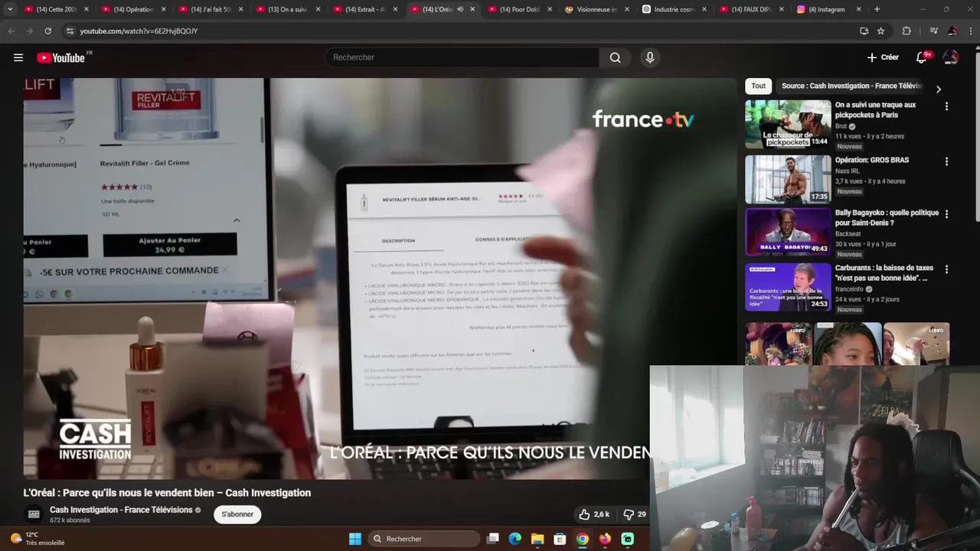This screenshot has height=551, width=980.
Task: Open the account avatar menu
Action: (951, 57)
